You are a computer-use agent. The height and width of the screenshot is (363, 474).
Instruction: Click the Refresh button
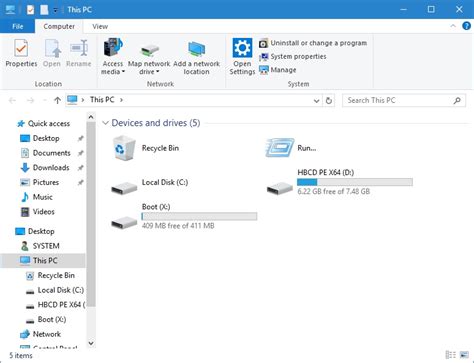click(329, 101)
